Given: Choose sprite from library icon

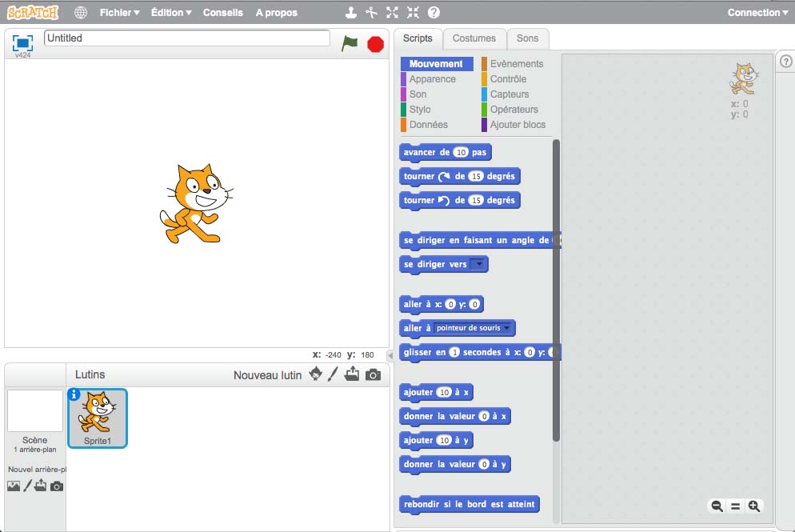Looking at the screenshot, I should click(x=316, y=374).
